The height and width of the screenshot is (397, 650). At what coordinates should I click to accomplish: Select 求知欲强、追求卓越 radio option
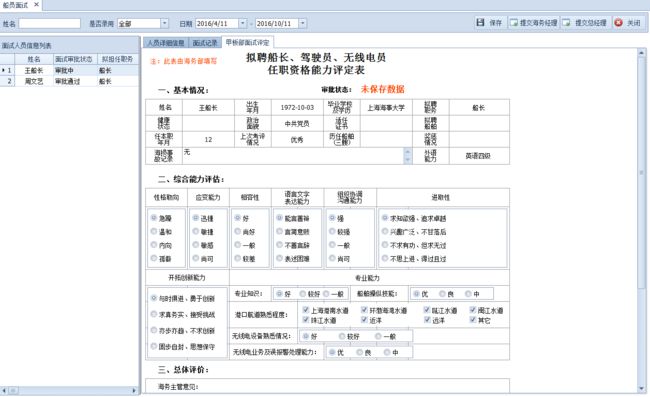pyautogui.click(x=385, y=218)
